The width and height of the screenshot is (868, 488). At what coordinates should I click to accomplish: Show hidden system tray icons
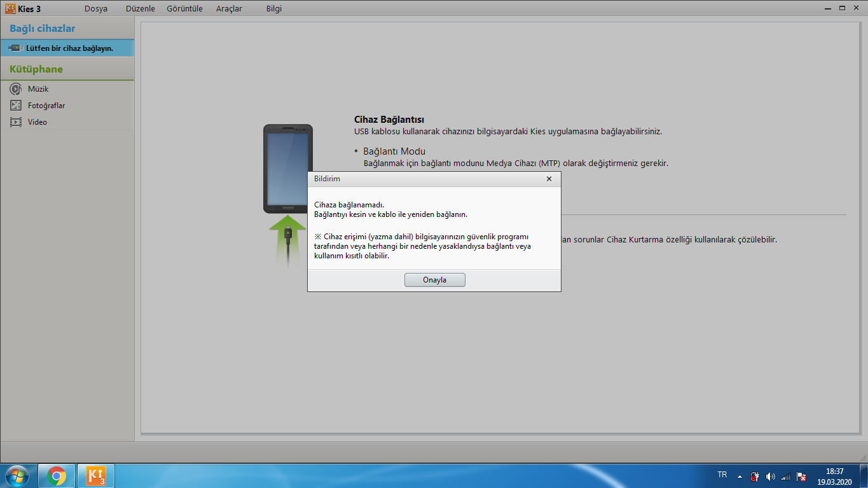click(x=740, y=476)
